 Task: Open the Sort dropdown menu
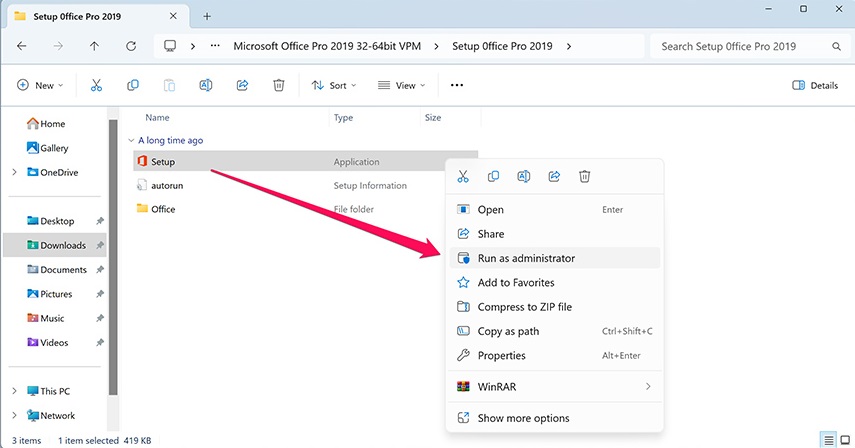(x=334, y=85)
